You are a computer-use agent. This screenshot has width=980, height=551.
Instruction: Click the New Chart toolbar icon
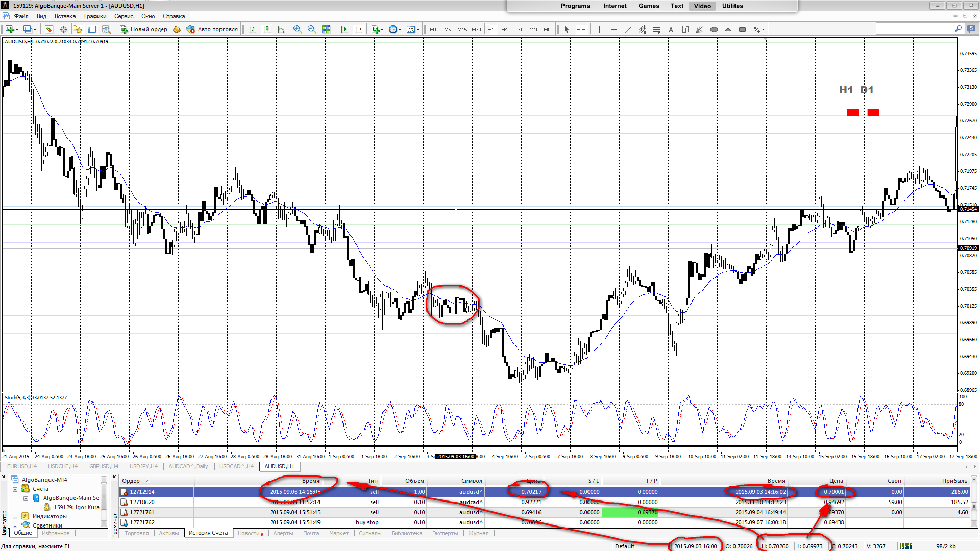coord(11,29)
